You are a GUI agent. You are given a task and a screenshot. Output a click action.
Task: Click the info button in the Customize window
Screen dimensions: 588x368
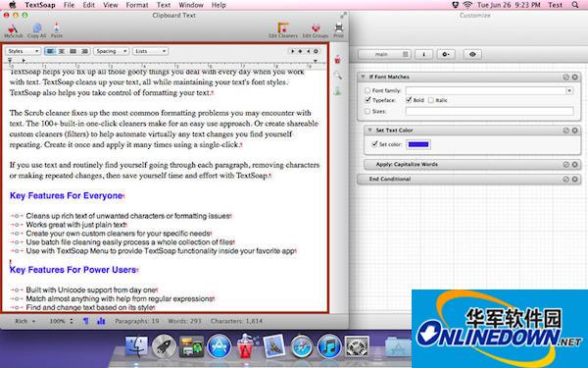pos(424,54)
